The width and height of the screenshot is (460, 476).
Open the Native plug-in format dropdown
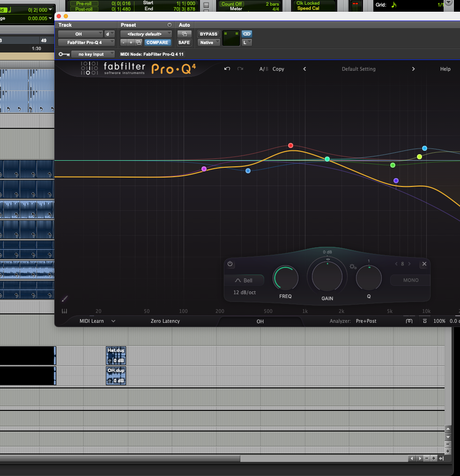pyautogui.click(x=208, y=43)
